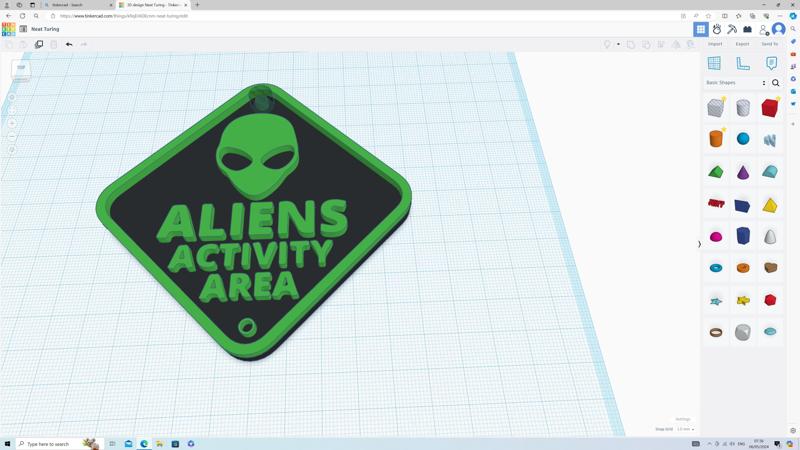Open workplane Settings link

tap(683, 419)
